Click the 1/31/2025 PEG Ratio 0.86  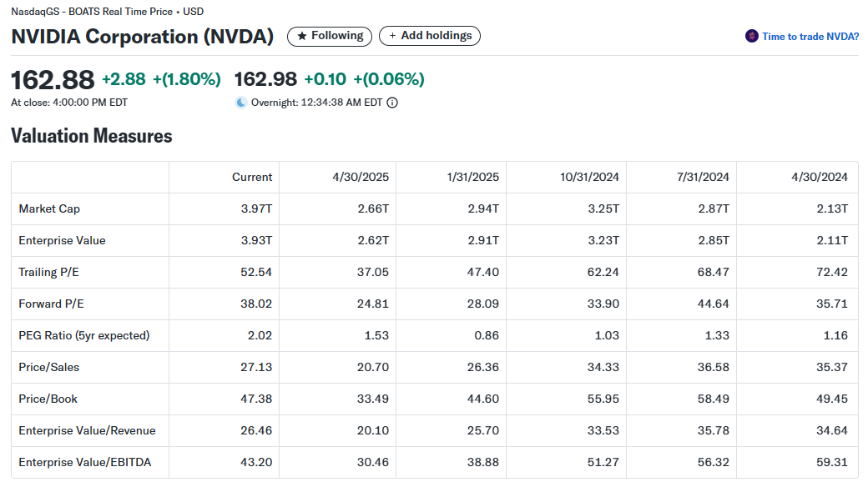pyautogui.click(x=487, y=335)
